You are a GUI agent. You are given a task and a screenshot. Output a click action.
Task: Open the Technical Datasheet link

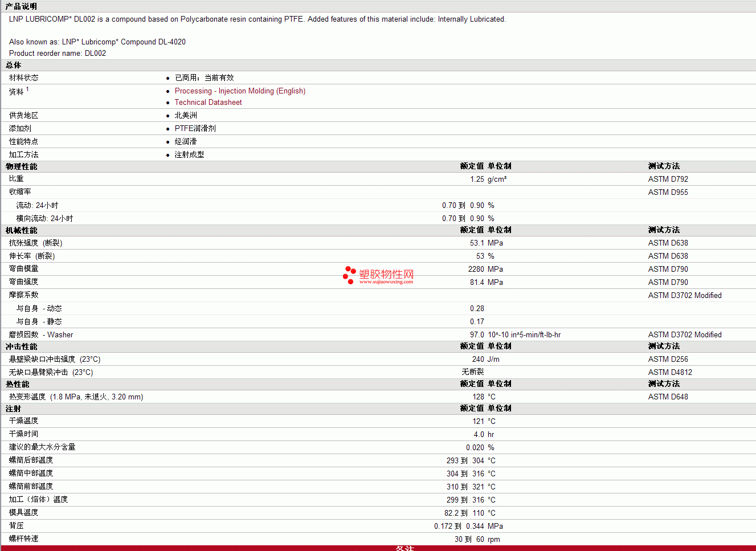208,103
